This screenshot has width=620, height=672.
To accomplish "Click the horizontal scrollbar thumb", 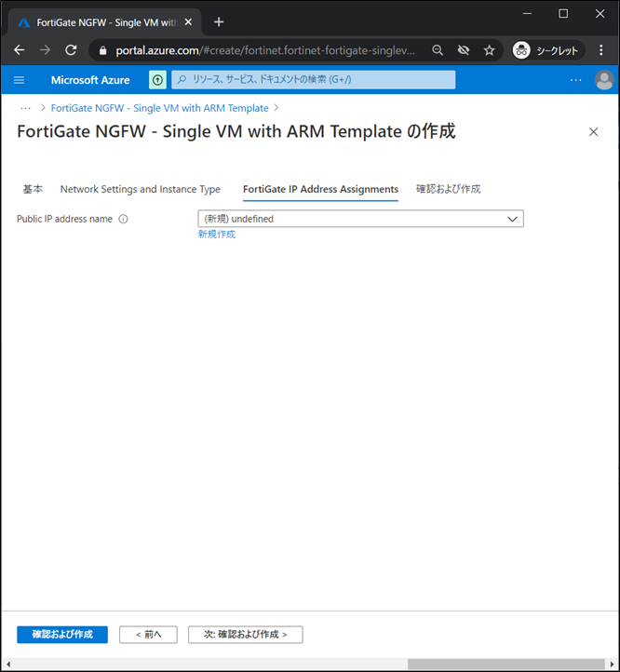I will click(x=505, y=664).
